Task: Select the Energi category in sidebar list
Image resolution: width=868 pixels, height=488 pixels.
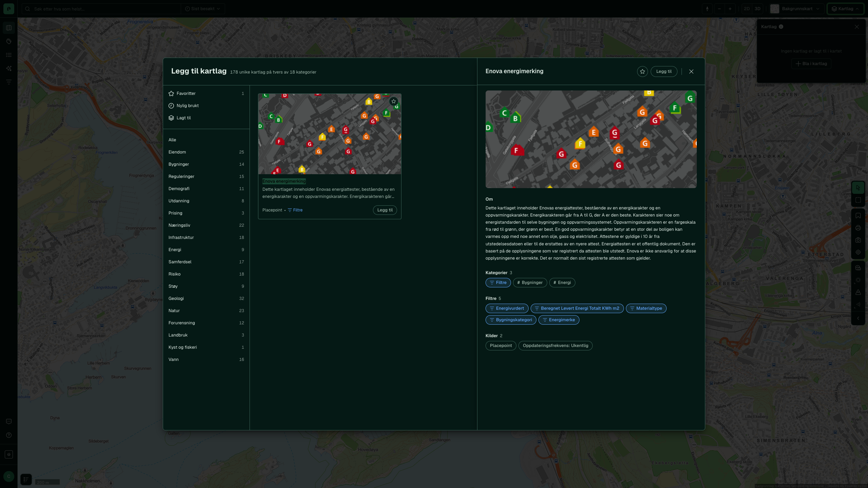Action: coord(206,250)
